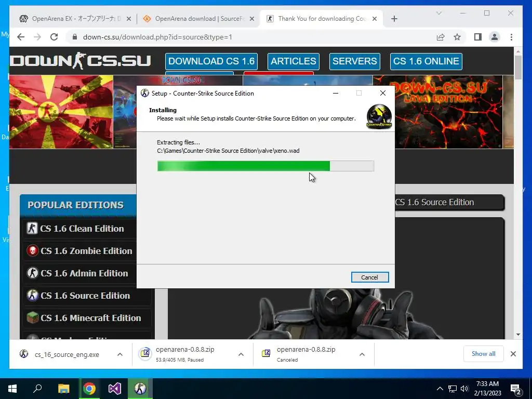Open the DOWNLOAD CS 1.6 menu item
Image resolution: width=532 pixels, height=399 pixels.
point(211,61)
